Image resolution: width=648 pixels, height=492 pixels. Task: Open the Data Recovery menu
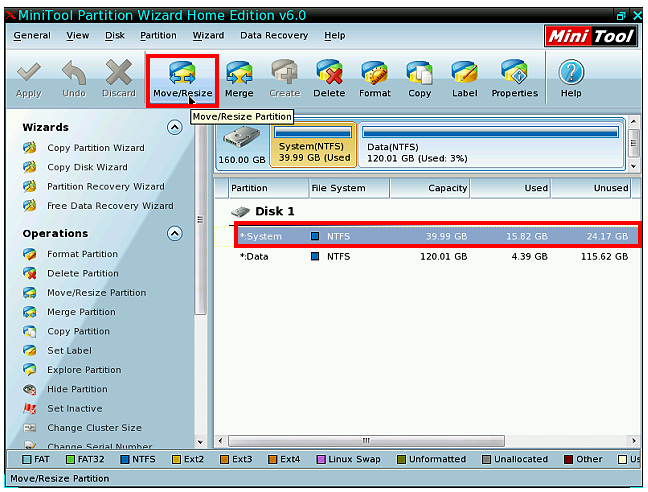(x=274, y=36)
